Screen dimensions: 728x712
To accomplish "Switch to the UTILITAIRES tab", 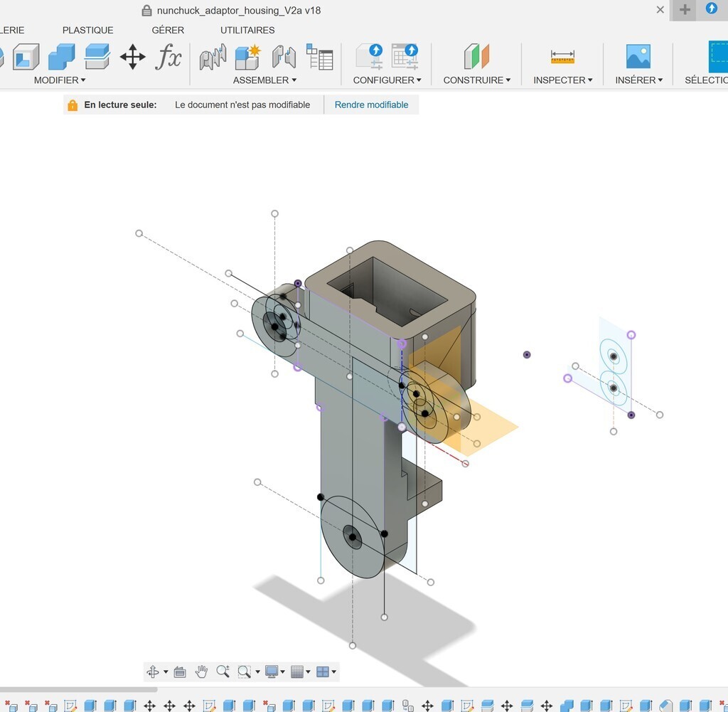I will (247, 30).
